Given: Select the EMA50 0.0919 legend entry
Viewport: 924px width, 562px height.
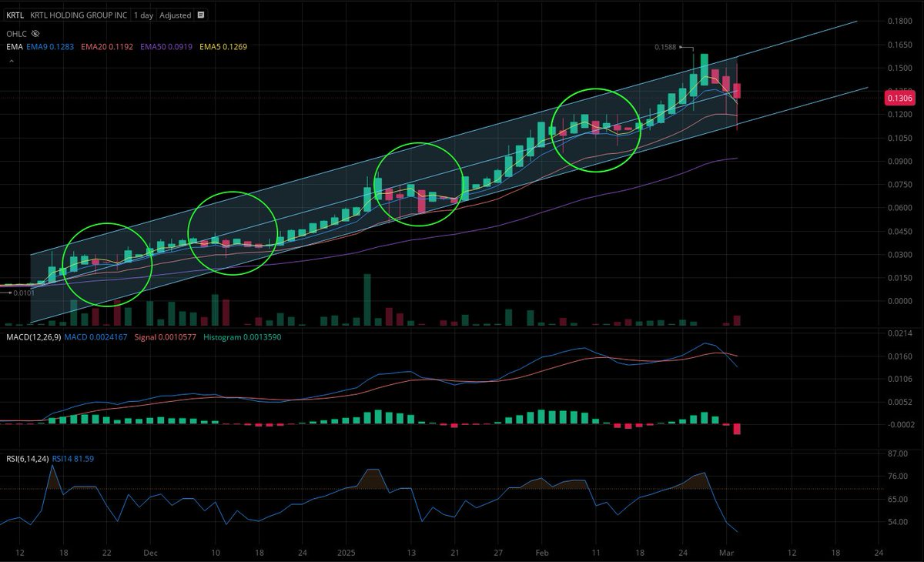Looking at the screenshot, I should 165,47.
